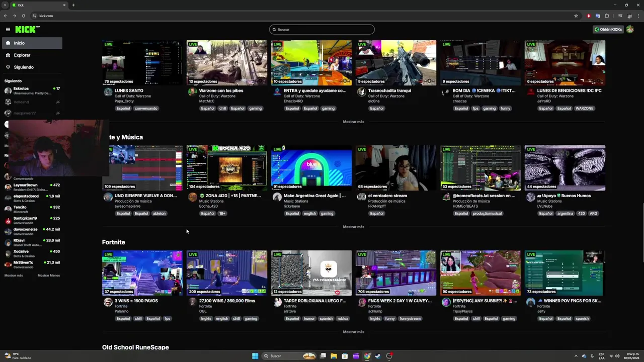The width and height of the screenshot is (644, 362).
Task: Click schlump streamer avatar
Action: tap(361, 302)
